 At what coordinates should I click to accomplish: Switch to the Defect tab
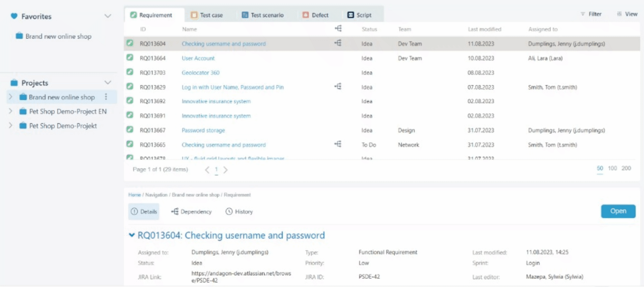click(x=316, y=15)
